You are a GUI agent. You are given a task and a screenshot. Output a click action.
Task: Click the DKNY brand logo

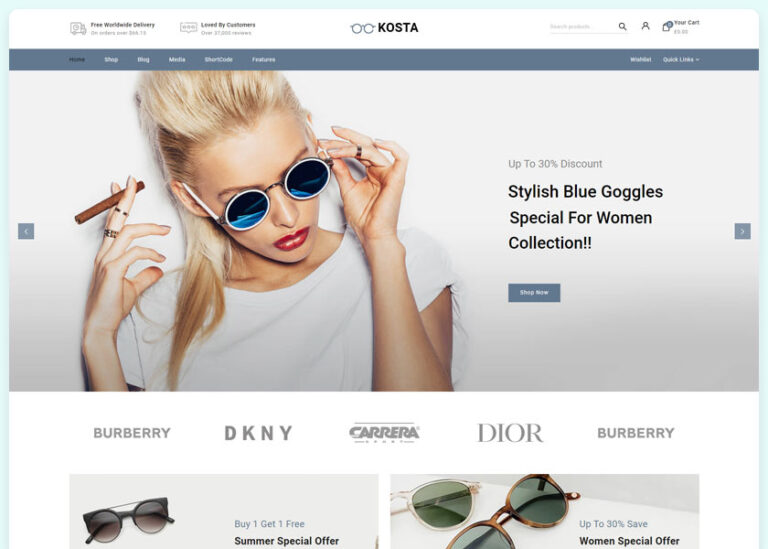click(258, 433)
